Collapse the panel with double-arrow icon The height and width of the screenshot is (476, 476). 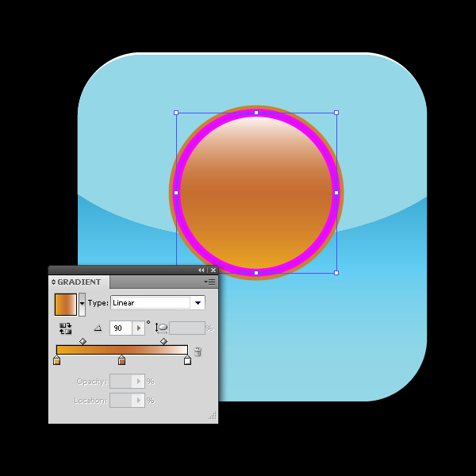point(201,270)
